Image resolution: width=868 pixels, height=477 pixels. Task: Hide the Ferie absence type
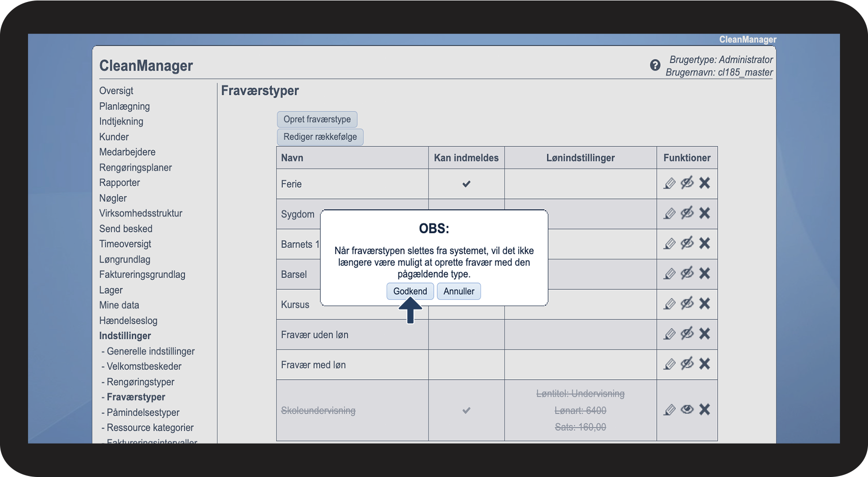coord(687,183)
